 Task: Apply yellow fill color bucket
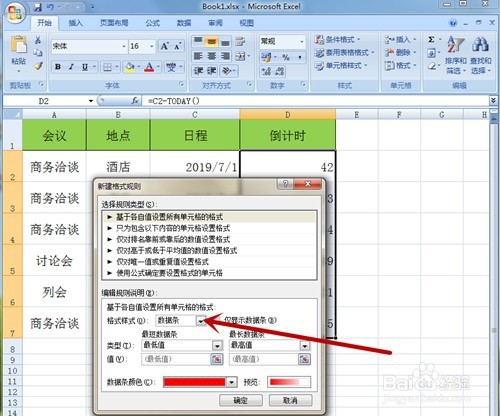130,67
